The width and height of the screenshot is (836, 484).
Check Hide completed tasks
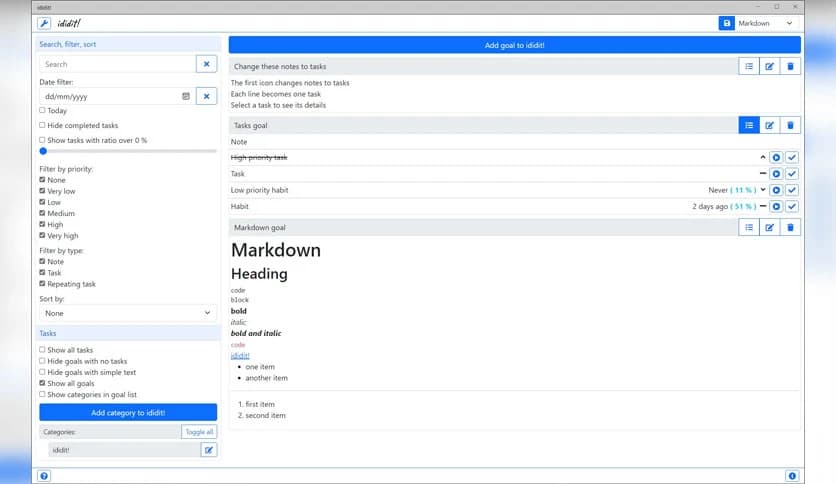coord(42,125)
